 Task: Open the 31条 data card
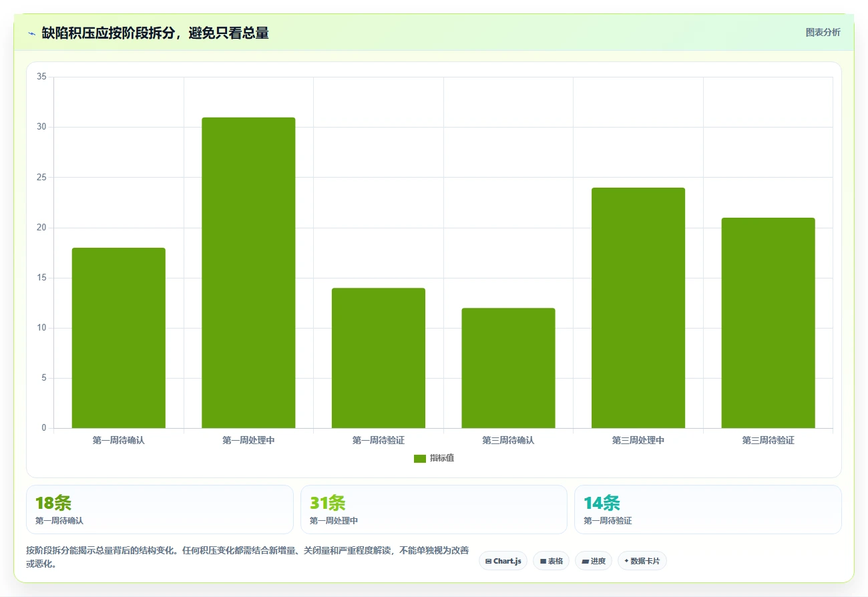pos(434,510)
